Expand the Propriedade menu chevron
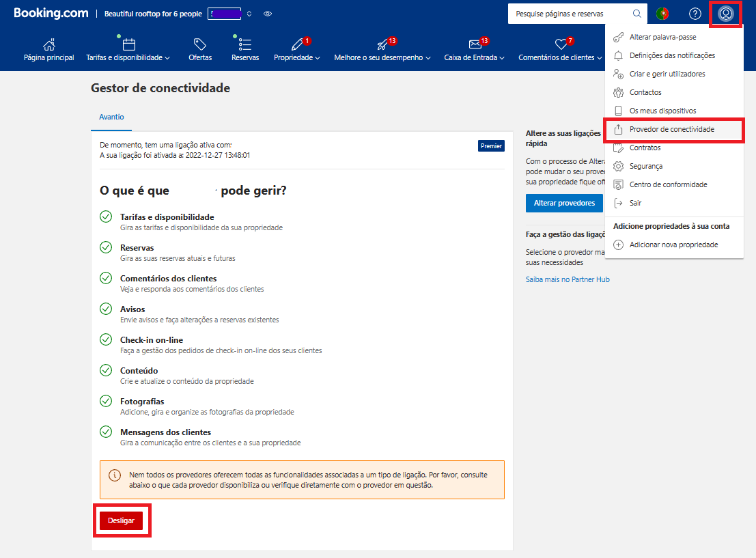The image size is (756, 558). point(318,58)
